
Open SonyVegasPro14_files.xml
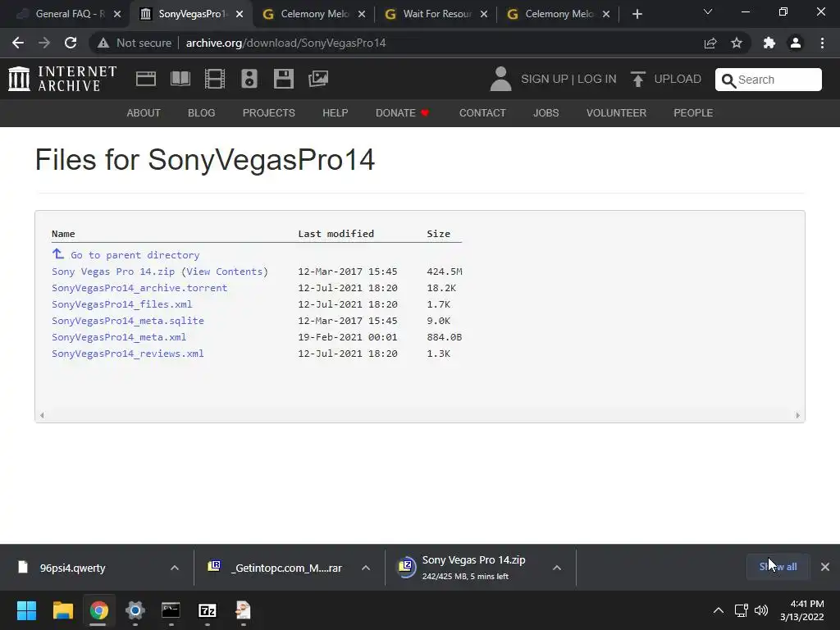pos(121,304)
